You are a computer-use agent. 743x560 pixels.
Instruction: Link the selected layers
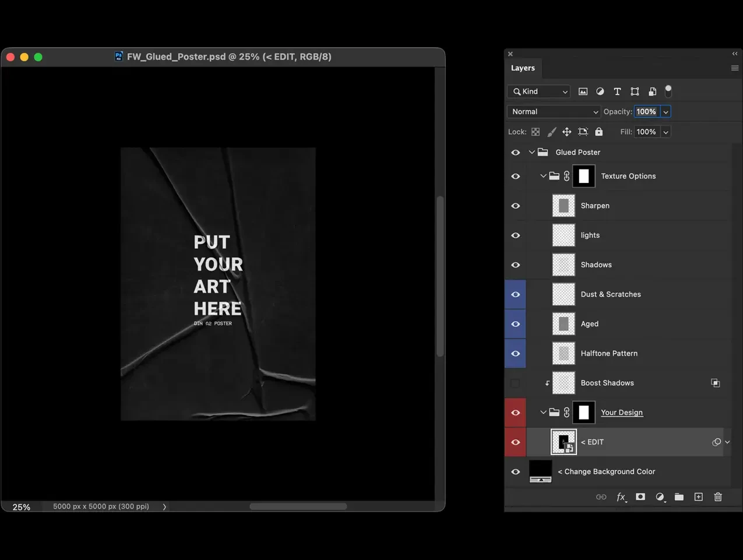(x=601, y=496)
